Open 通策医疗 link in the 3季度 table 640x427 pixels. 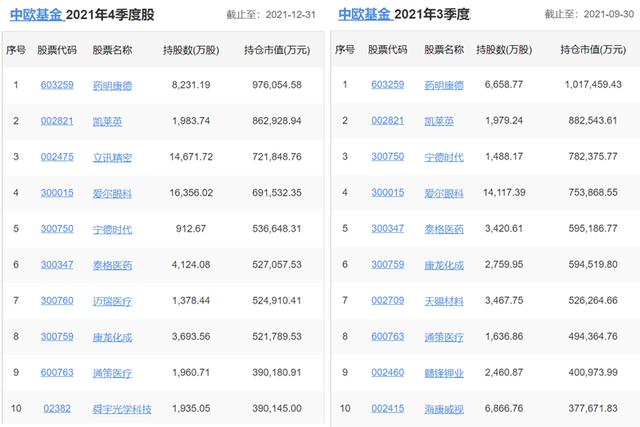[x=444, y=337]
